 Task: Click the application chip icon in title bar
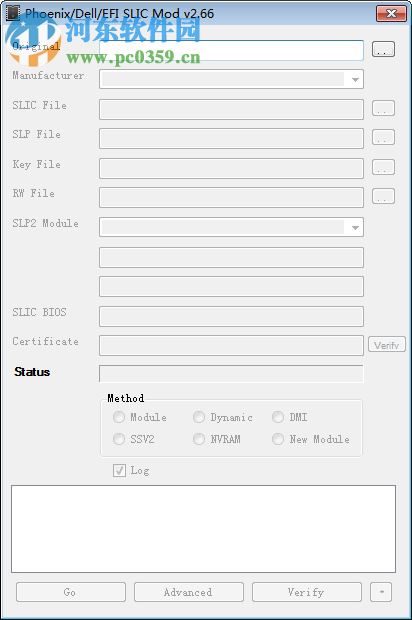[x=13, y=13]
